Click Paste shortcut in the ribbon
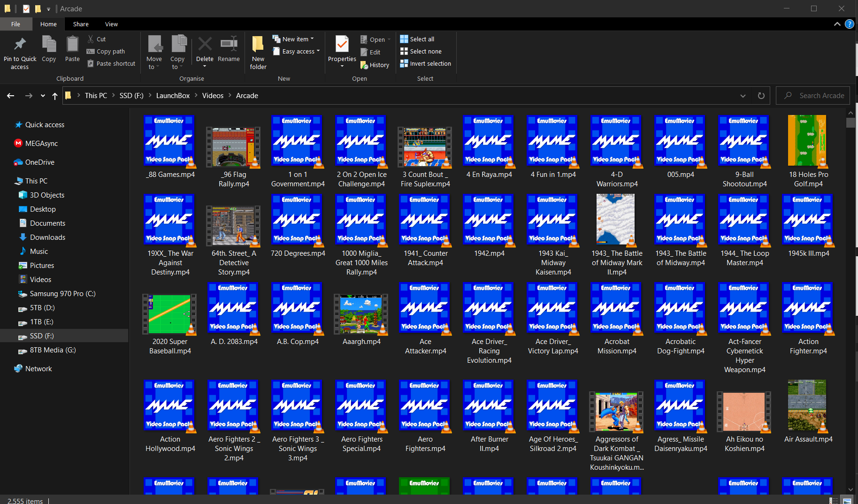Viewport: 858px width, 504px height. 111,63
